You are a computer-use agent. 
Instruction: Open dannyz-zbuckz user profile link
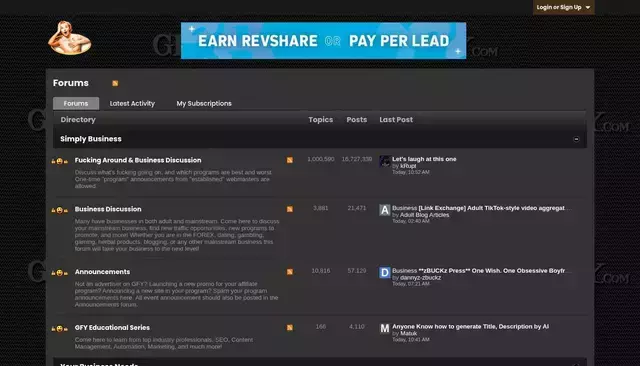click(x=420, y=277)
